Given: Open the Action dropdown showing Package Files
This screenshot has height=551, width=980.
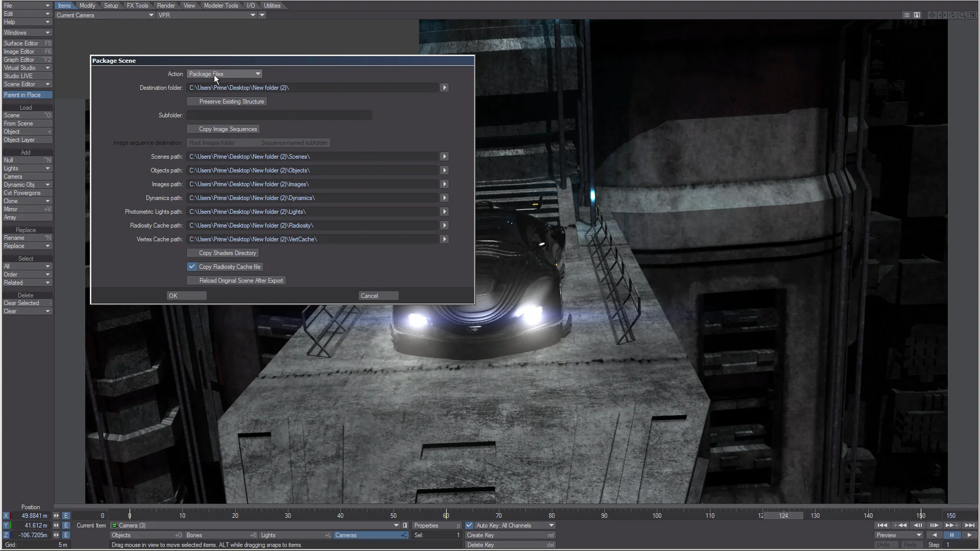Looking at the screenshot, I should coord(224,73).
